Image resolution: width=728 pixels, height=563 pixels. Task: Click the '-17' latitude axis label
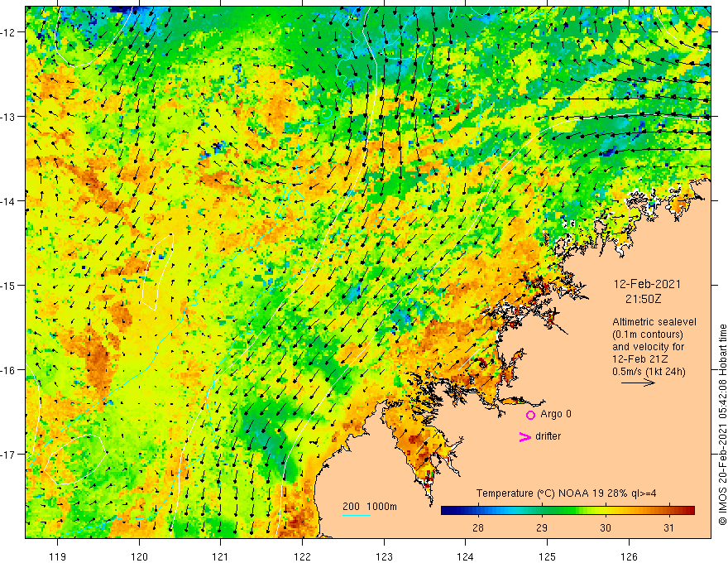9,454
